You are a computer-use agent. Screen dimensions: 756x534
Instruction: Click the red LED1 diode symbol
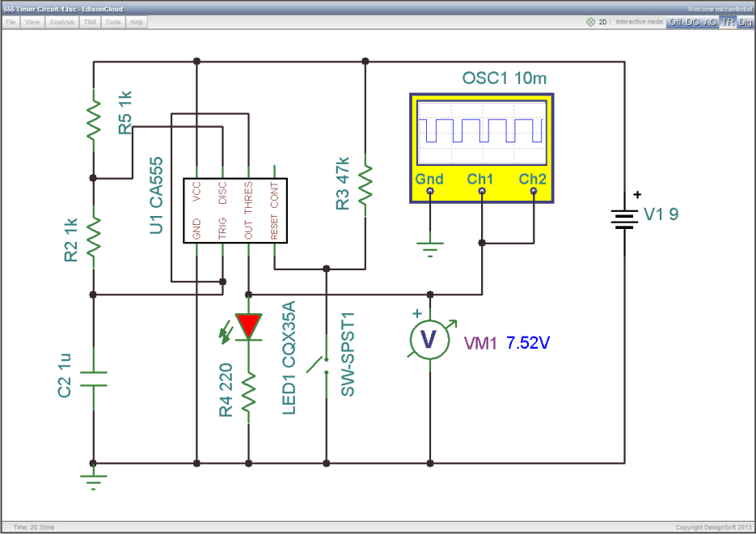point(249,327)
